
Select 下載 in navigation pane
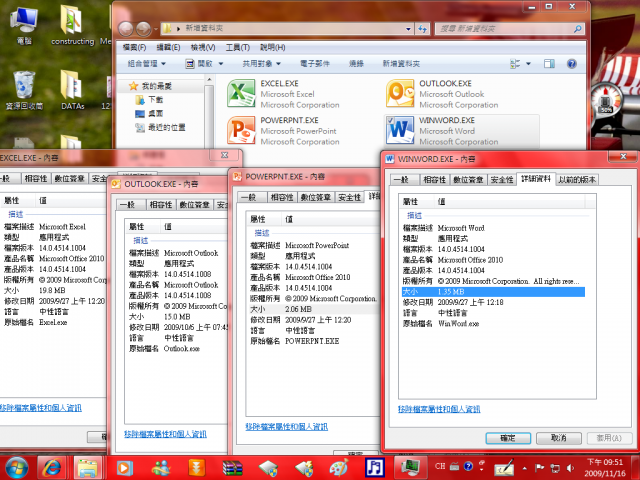point(156,100)
